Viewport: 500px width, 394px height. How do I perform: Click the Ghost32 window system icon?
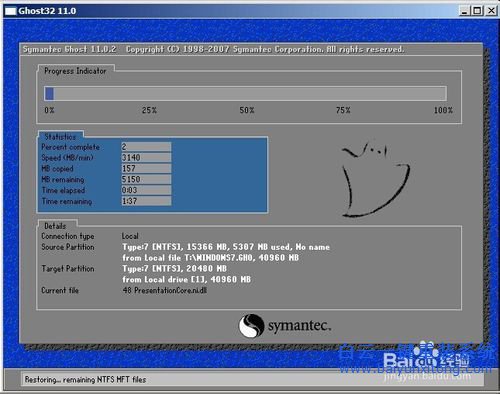point(10,11)
